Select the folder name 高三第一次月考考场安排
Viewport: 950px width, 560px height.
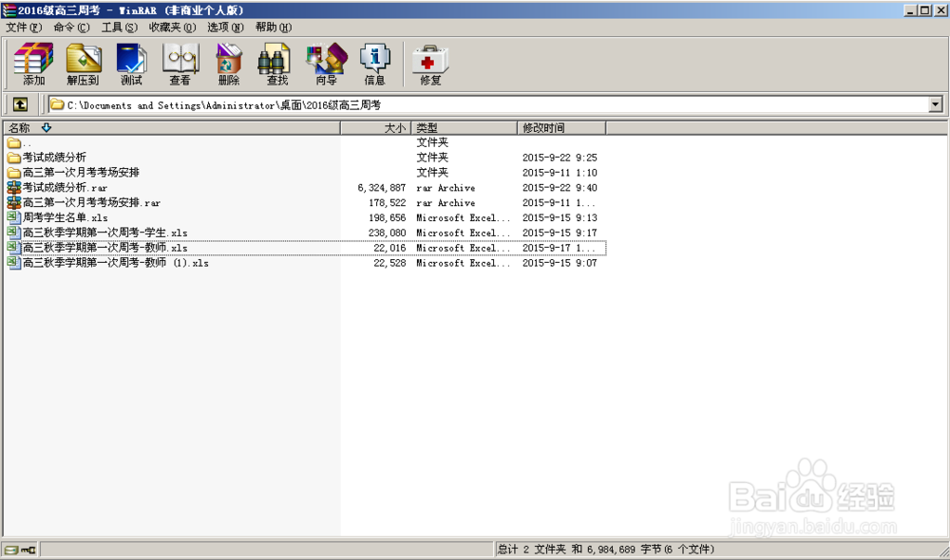[81, 173]
